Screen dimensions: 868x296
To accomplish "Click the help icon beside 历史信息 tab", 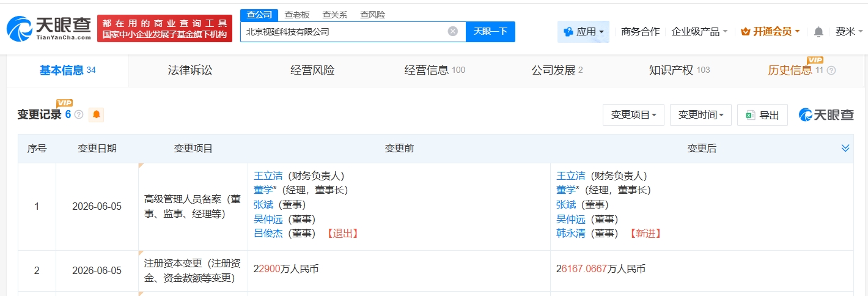I will tap(831, 70).
